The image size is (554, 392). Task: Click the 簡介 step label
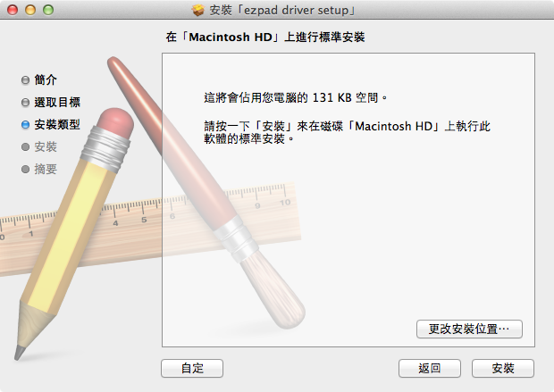pyautogui.click(x=46, y=79)
